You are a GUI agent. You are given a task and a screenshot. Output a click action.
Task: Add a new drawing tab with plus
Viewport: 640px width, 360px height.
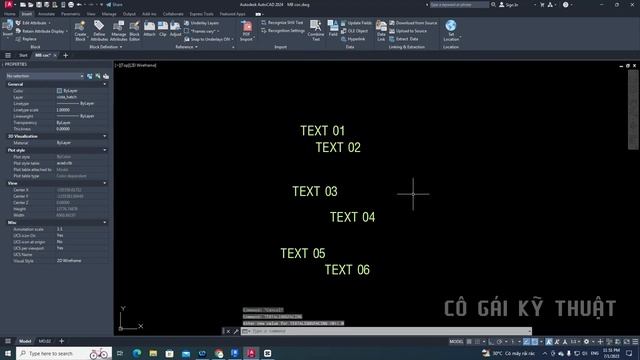(66, 55)
